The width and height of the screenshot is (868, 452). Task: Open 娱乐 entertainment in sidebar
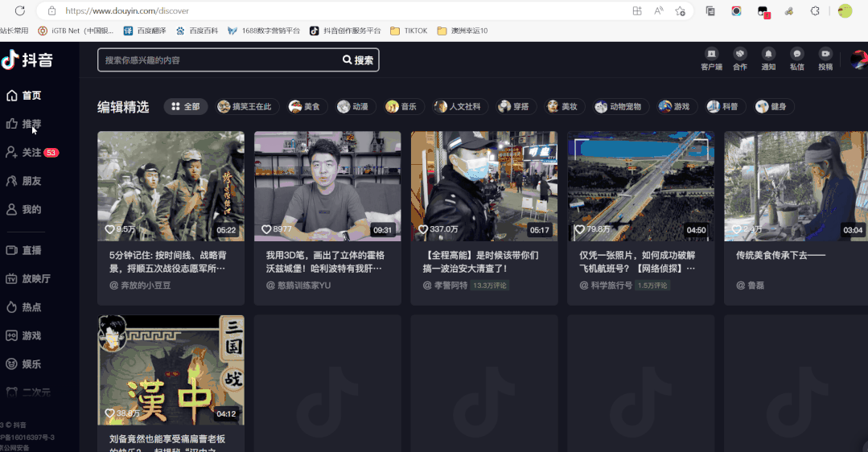coord(24,364)
